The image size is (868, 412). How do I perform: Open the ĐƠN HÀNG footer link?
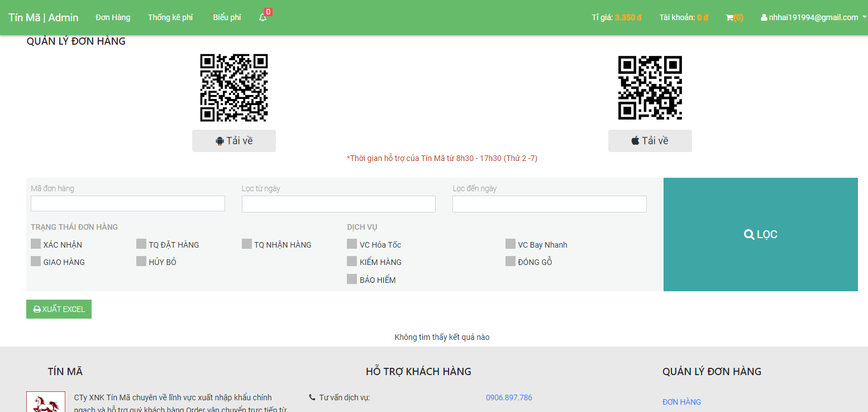coord(681,402)
